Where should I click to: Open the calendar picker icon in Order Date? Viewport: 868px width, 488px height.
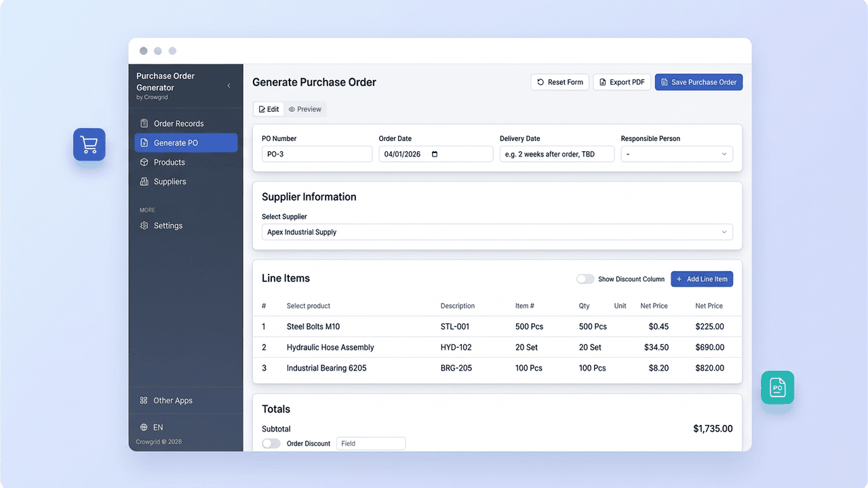coord(435,154)
